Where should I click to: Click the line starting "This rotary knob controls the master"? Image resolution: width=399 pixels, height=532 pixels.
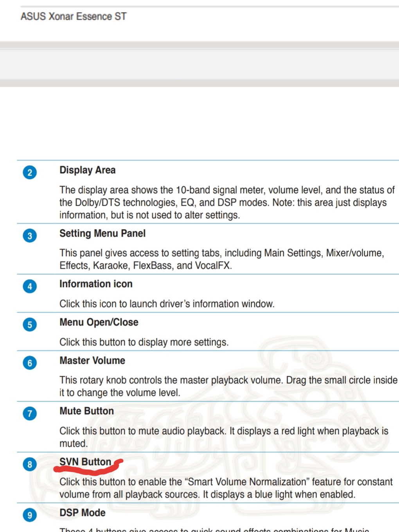click(x=228, y=380)
